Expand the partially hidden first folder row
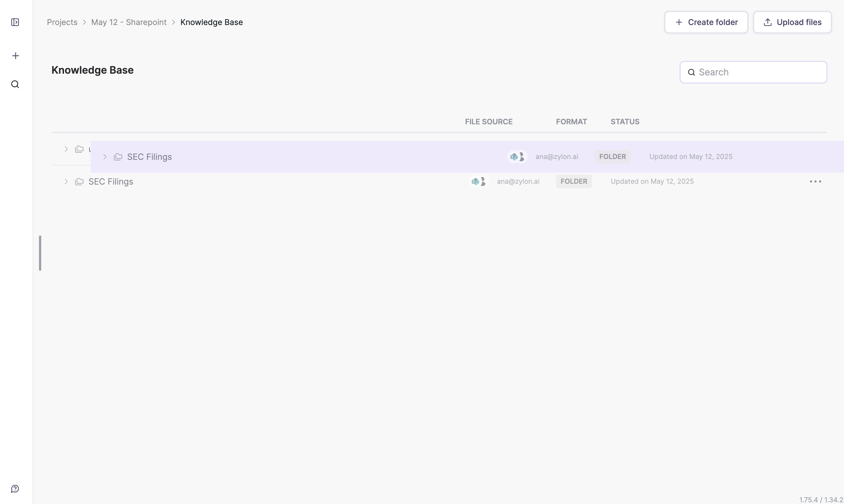 coord(66,149)
